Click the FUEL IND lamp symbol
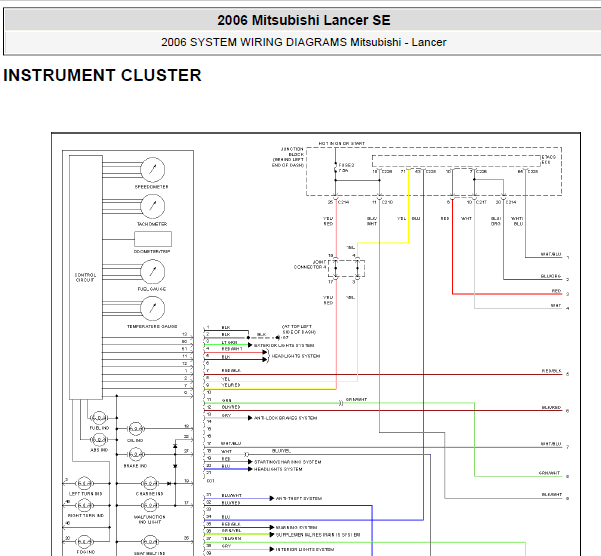The image size is (601, 556). pyautogui.click(x=99, y=418)
